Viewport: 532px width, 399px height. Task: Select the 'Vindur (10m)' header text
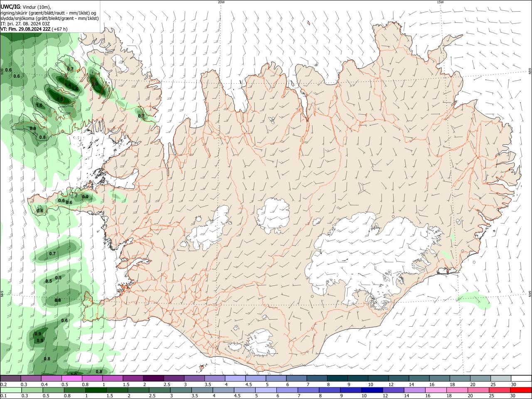tap(37, 7)
